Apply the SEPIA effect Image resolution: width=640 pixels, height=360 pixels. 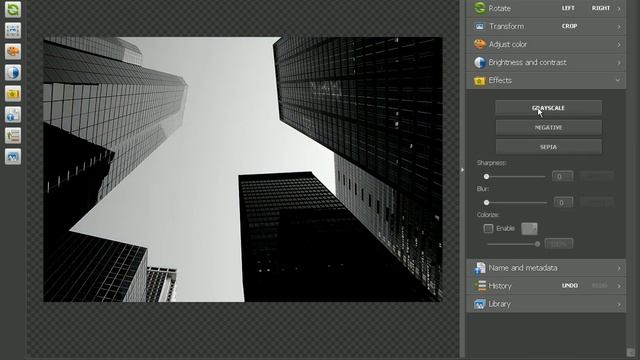tap(548, 147)
